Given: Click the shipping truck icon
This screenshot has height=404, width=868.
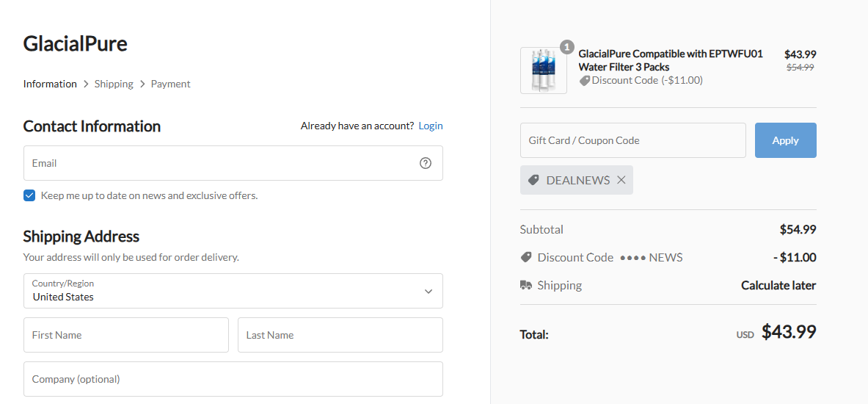Looking at the screenshot, I should [526, 285].
